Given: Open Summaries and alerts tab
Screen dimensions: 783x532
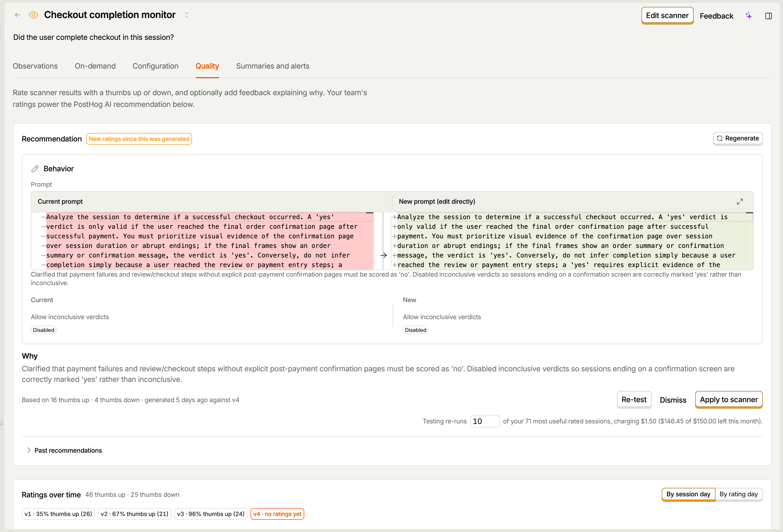Looking at the screenshot, I should [x=273, y=66].
